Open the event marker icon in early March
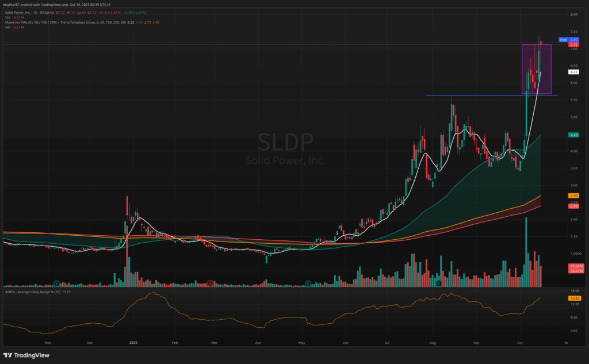 pyautogui.click(x=211, y=282)
